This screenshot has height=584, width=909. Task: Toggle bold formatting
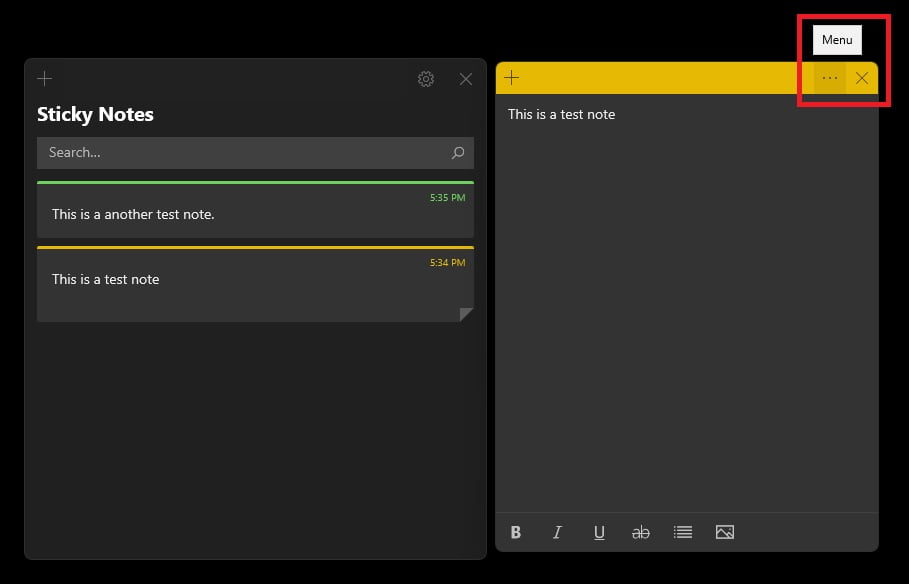516,532
